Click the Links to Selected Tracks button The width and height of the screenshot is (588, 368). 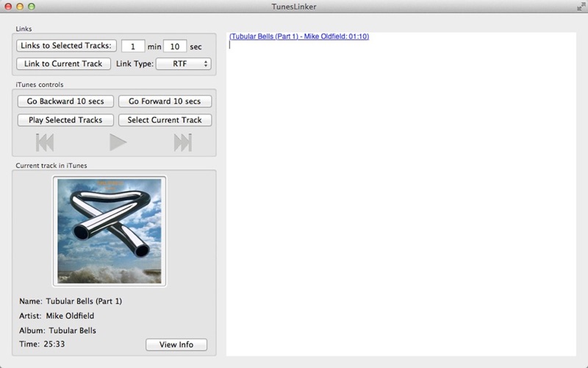pyautogui.click(x=66, y=46)
